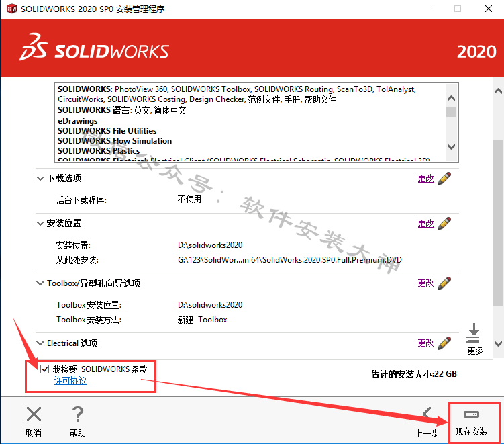Screen dimensions: 504x444
Task: Click the D:\solidworks2020 安装位置 value
Action: (210, 245)
